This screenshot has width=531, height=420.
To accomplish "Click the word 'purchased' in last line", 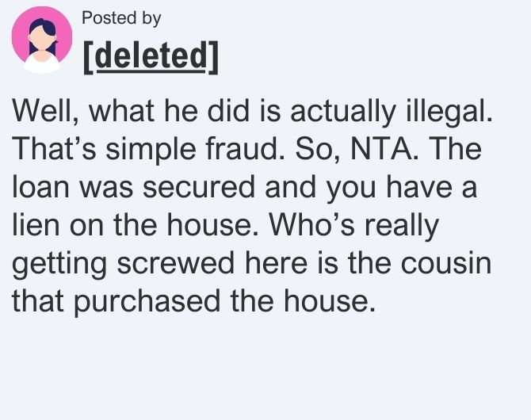I will coord(147,301).
